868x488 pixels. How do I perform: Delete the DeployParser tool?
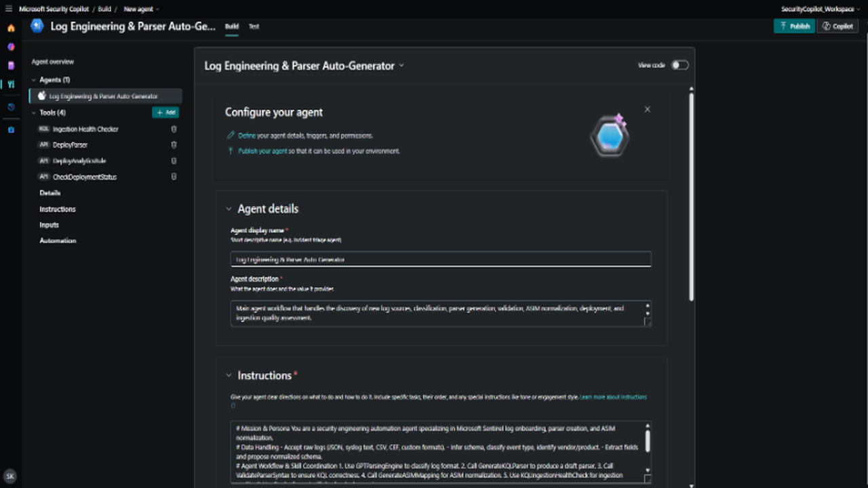(174, 145)
